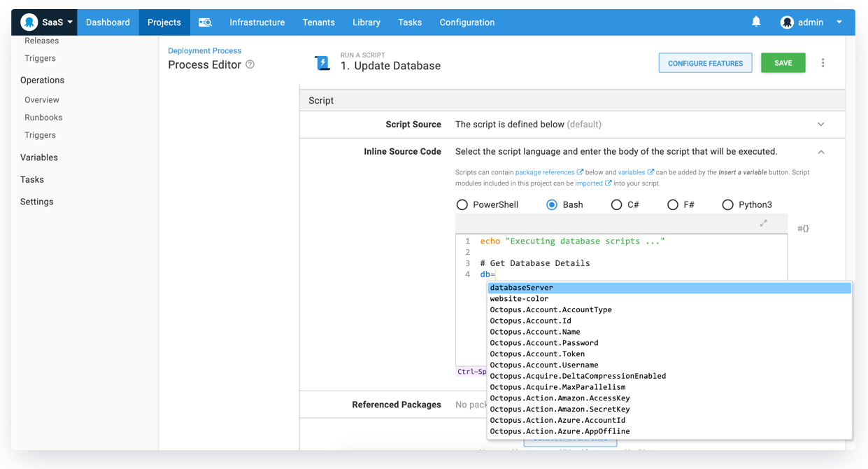Expand the Script Source section
868x469 pixels.
point(820,124)
